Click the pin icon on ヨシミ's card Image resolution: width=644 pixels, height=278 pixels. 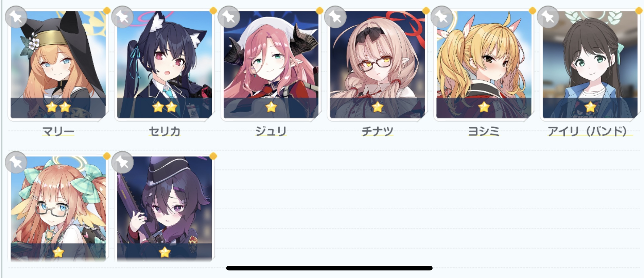(442, 17)
